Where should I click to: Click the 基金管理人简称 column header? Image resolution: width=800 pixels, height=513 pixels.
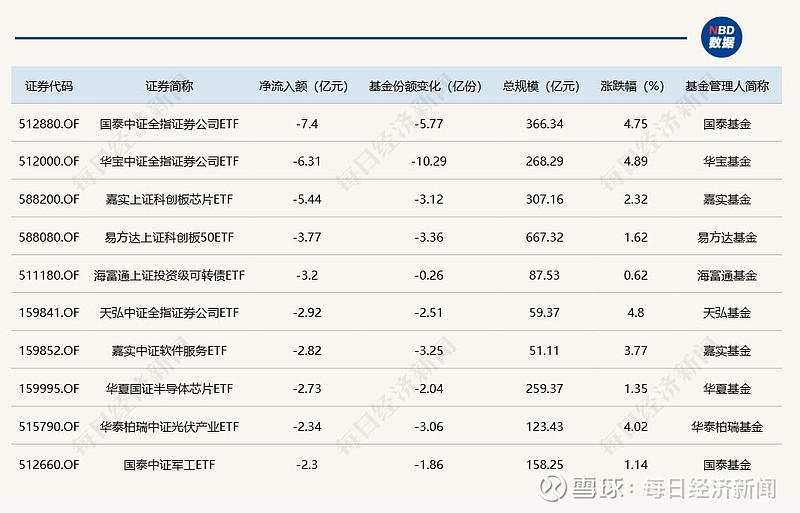click(x=727, y=86)
